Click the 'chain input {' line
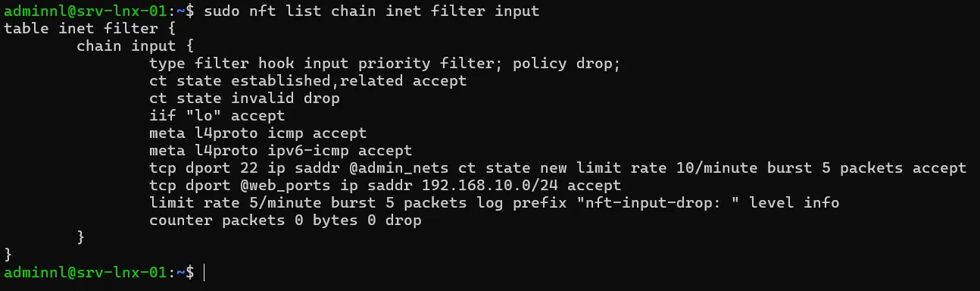Viewport: 980px width, 291px height. (x=136, y=46)
